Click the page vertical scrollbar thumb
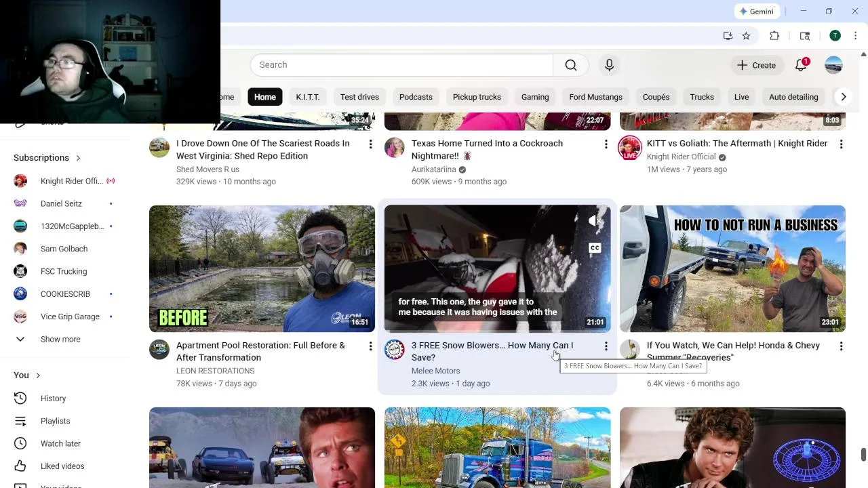The image size is (868, 488). pyautogui.click(x=863, y=454)
